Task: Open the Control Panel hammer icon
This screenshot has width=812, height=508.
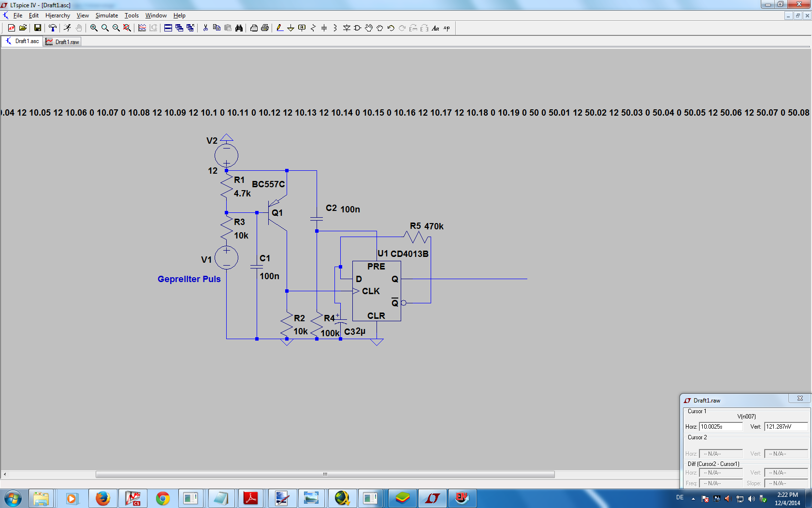Action: pos(52,28)
